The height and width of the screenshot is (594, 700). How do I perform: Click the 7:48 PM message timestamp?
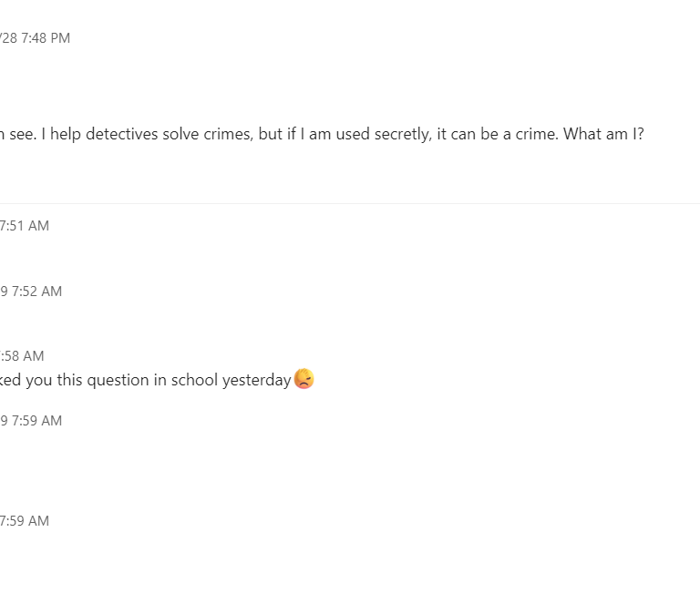[35, 38]
